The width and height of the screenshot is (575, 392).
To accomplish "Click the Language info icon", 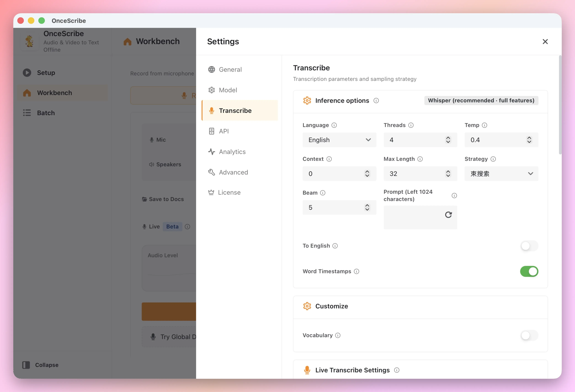I will (x=334, y=125).
